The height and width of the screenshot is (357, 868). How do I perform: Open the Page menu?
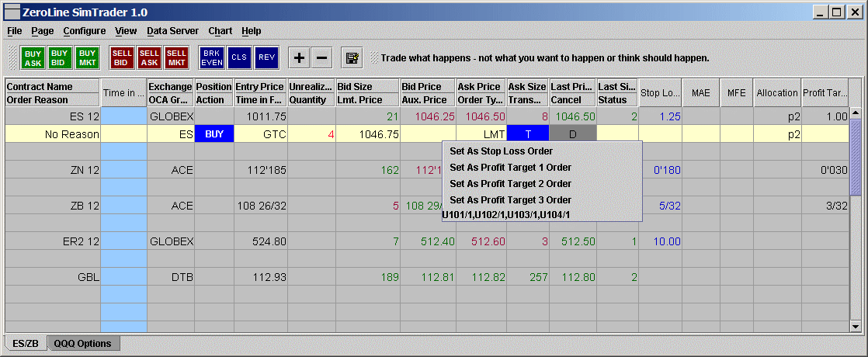(43, 31)
